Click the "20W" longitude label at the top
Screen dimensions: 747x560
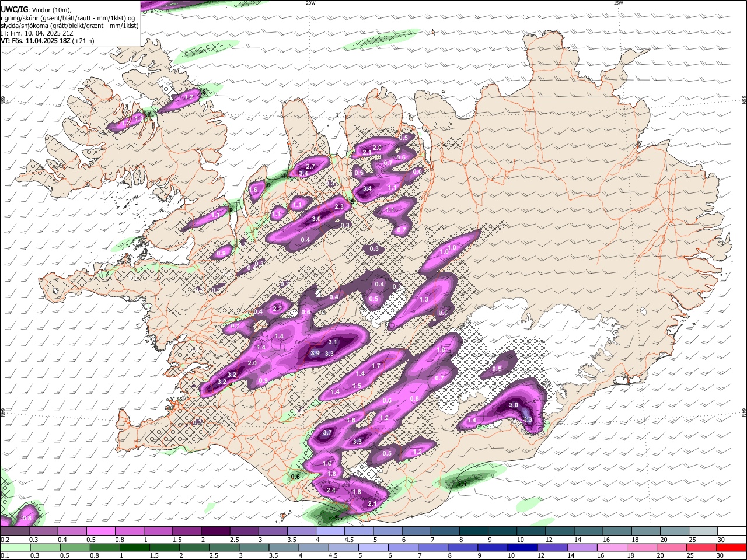(x=310, y=3)
